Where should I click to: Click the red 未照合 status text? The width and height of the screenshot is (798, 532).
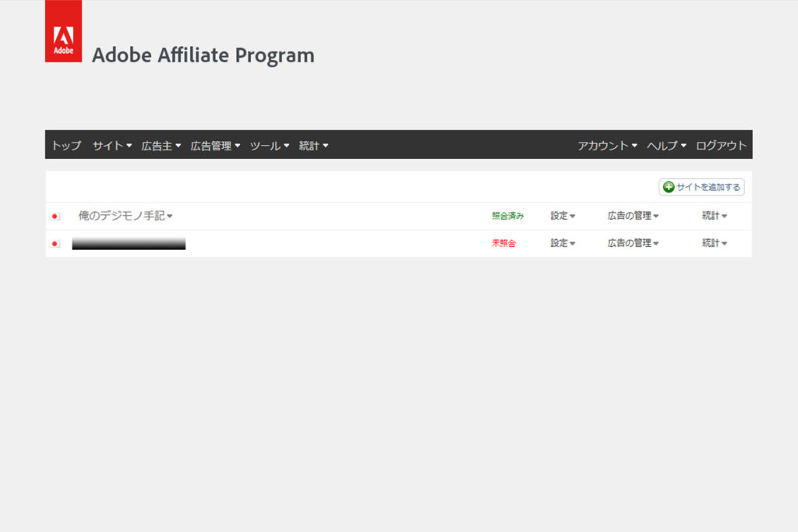(504, 243)
